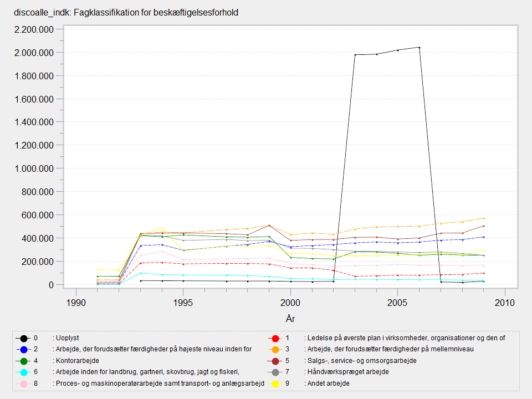
Task: Click the blue legend marker for category 2
Action: 23,349
